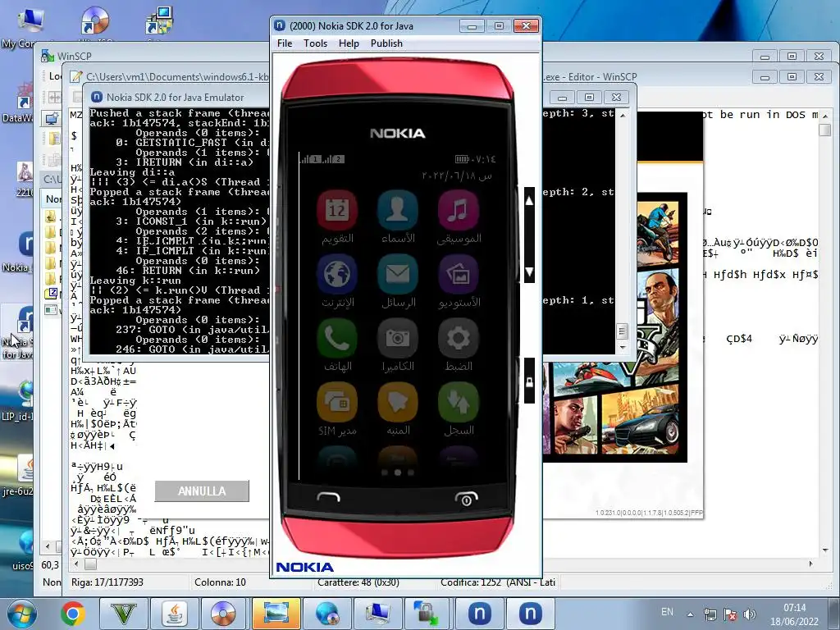
Task: Click the Riga: 17/1177393 status entry
Action: [x=107, y=582]
